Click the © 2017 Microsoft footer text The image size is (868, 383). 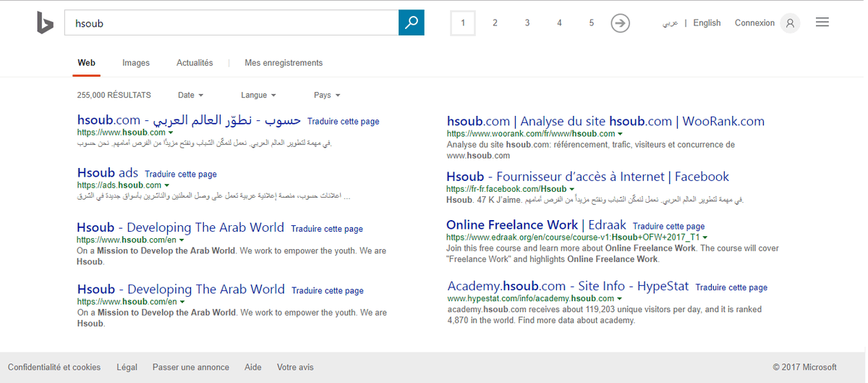[804, 368]
